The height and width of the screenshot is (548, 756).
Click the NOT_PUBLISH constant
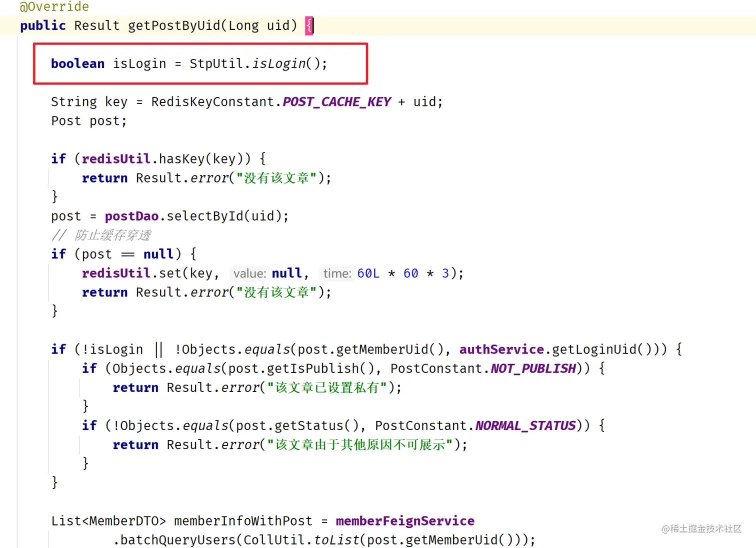click(x=533, y=368)
